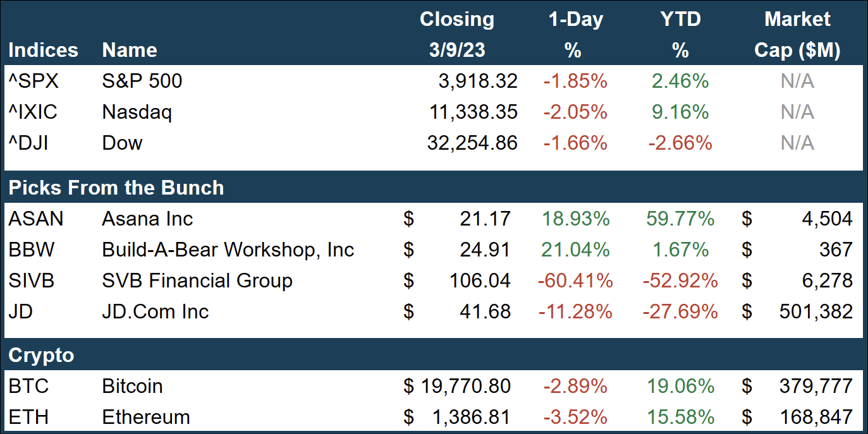Click the S&P 500 closing value 3,918.32

click(478, 81)
